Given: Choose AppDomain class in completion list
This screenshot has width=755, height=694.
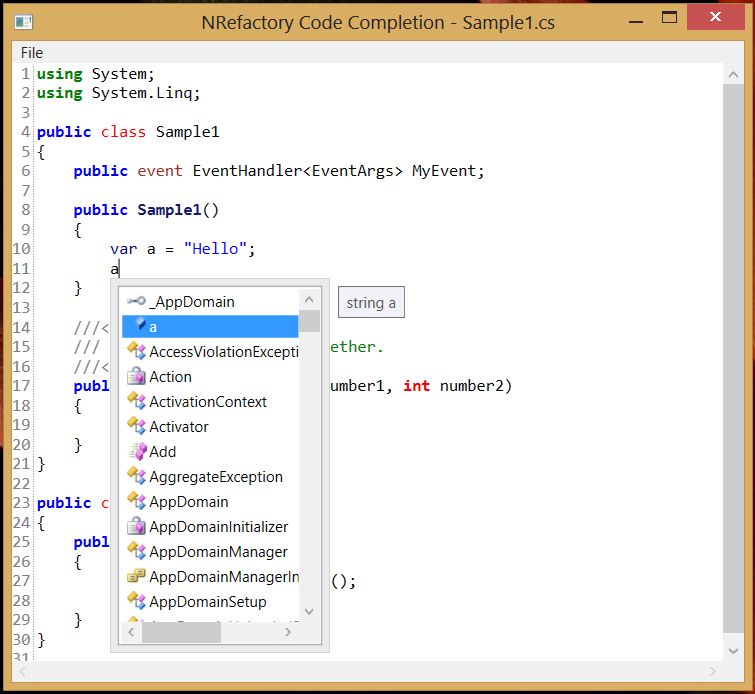Looking at the screenshot, I should [210, 502].
